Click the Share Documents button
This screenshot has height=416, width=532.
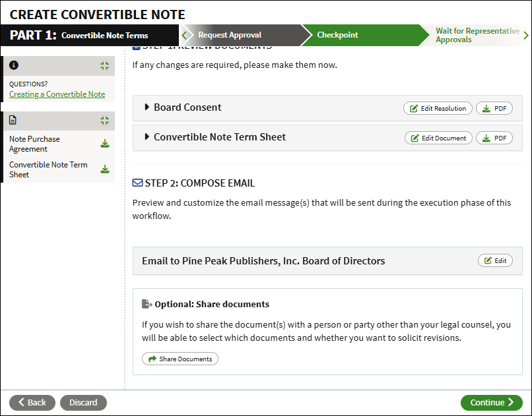pos(180,359)
